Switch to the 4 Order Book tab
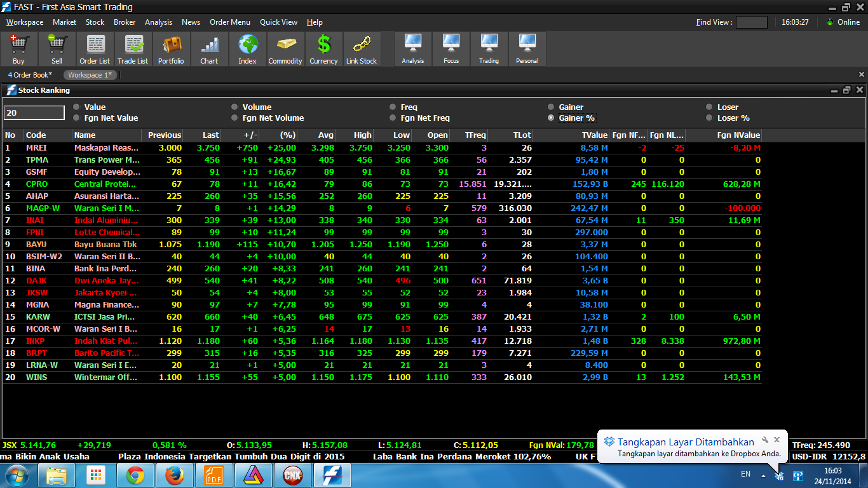868x488 pixels. (31, 75)
